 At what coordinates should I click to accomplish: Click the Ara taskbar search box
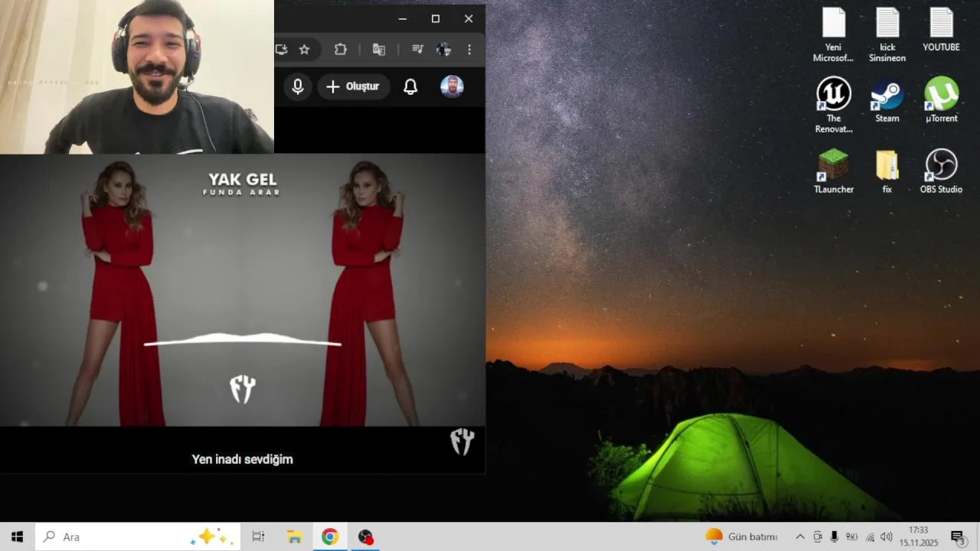coord(138,536)
